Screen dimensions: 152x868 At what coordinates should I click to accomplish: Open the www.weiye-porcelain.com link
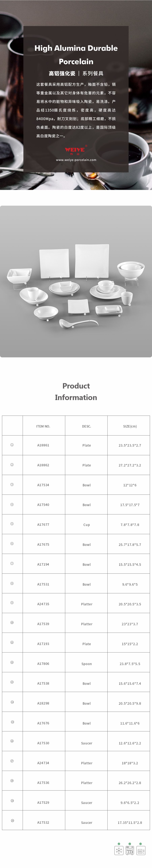point(76,160)
